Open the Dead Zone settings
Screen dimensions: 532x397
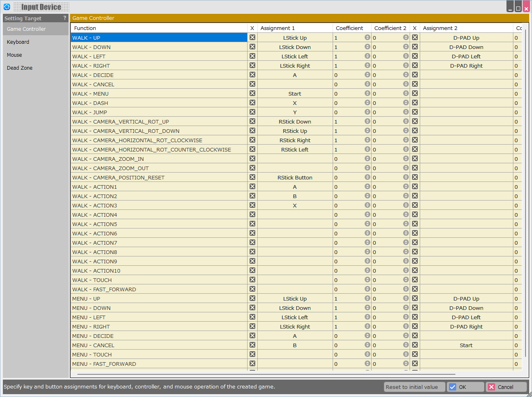[20, 68]
